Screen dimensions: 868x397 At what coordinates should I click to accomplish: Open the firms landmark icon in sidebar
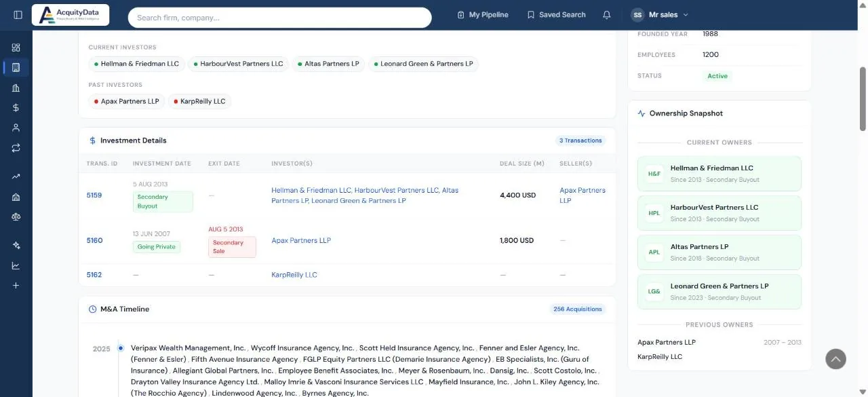[16, 88]
